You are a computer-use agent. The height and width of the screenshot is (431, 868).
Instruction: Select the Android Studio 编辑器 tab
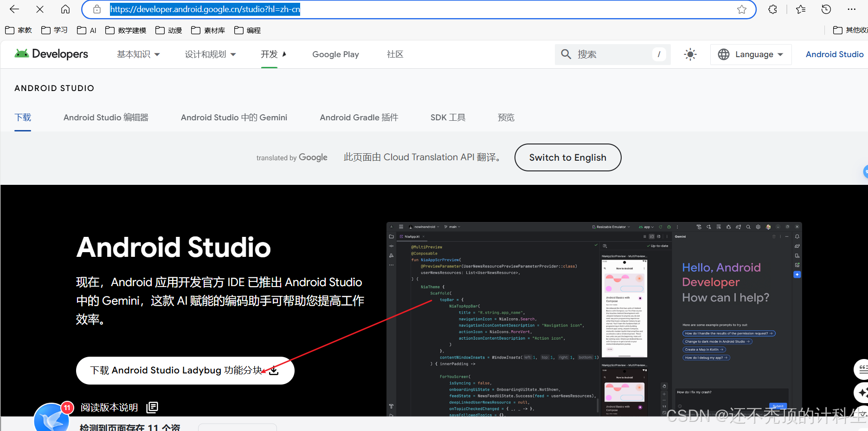[x=106, y=118]
